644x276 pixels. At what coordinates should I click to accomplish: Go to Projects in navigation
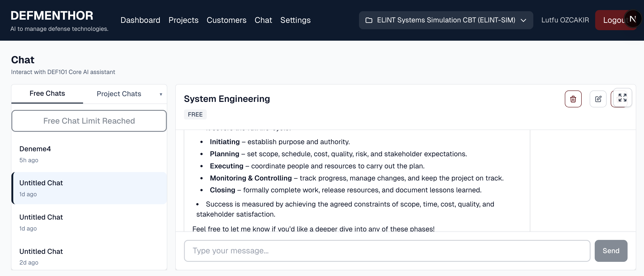pyautogui.click(x=183, y=20)
